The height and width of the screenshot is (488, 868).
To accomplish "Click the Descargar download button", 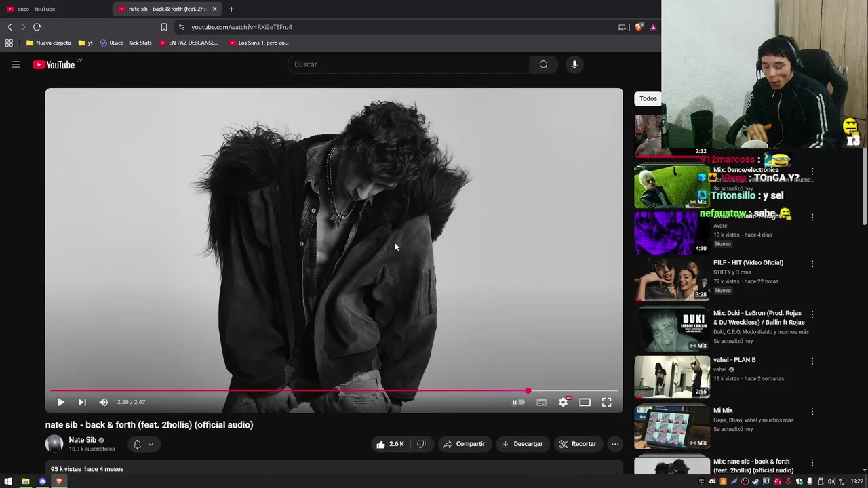I will (522, 444).
